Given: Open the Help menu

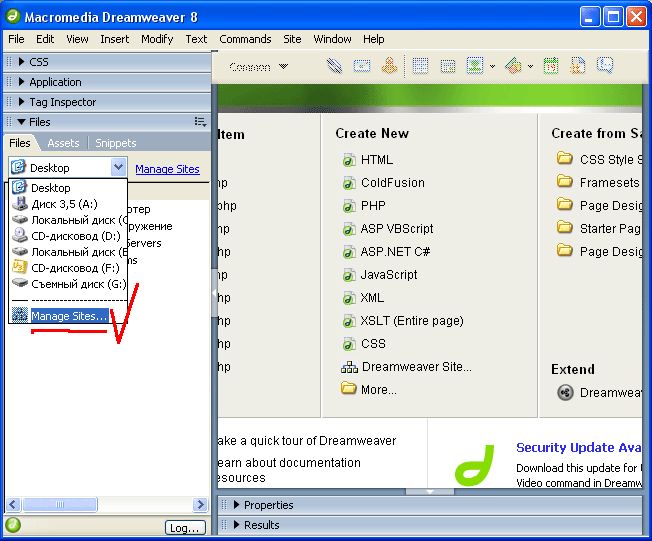Looking at the screenshot, I should [373, 39].
